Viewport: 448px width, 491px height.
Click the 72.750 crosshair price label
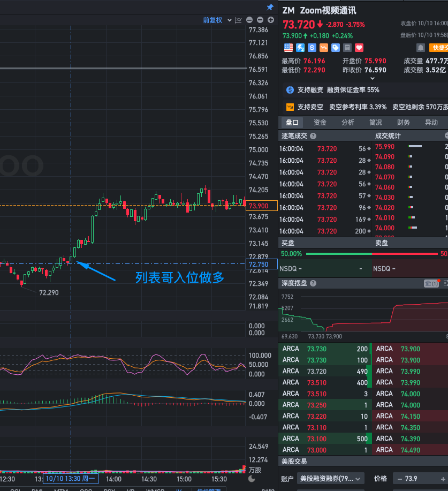262,265
